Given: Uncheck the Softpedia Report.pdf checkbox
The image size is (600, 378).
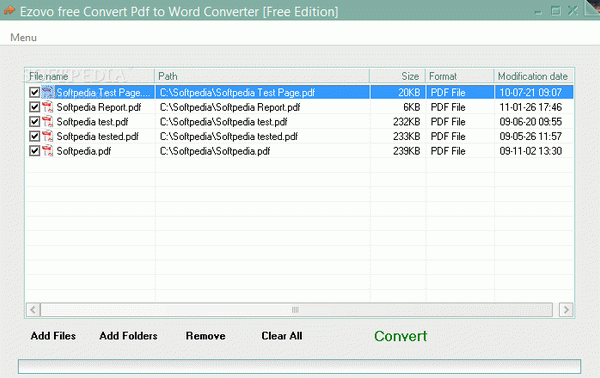Looking at the screenshot, I should (x=34, y=107).
